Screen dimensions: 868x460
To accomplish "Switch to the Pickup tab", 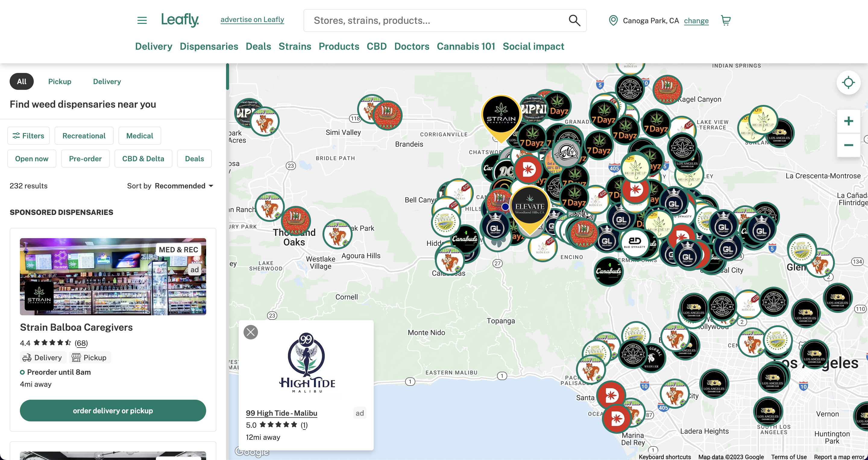I will [x=60, y=82].
